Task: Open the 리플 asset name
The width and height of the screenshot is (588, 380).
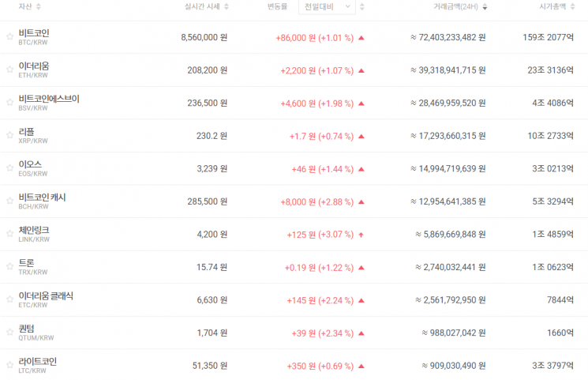Action: [26, 132]
